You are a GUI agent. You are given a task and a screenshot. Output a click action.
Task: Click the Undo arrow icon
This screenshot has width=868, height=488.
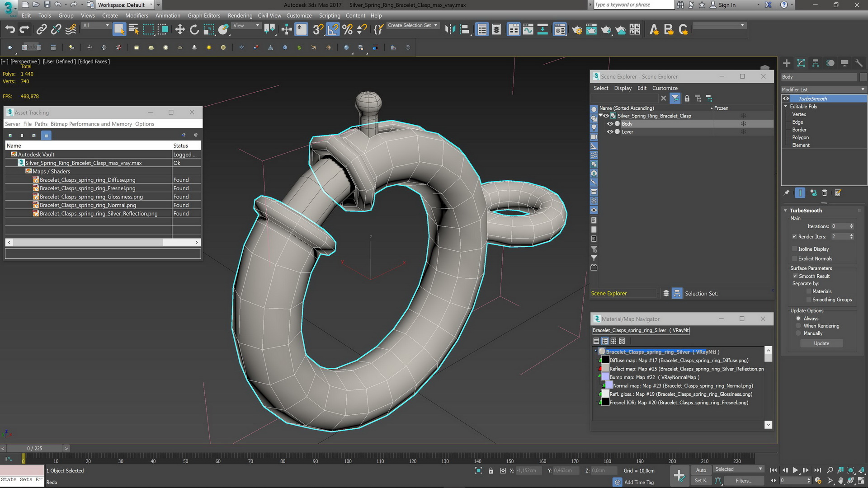coord(10,30)
